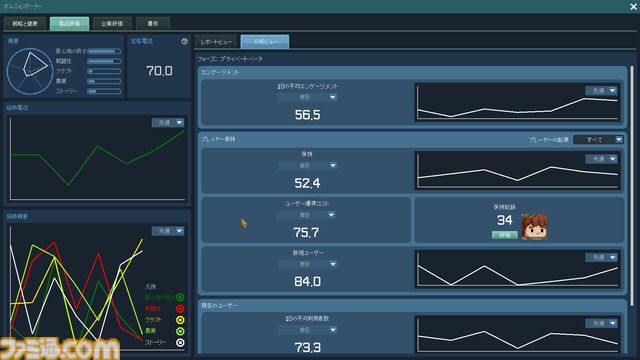The image size is (640, 360).
Task: Toggle the dark green legend circle
Action: (x=180, y=298)
